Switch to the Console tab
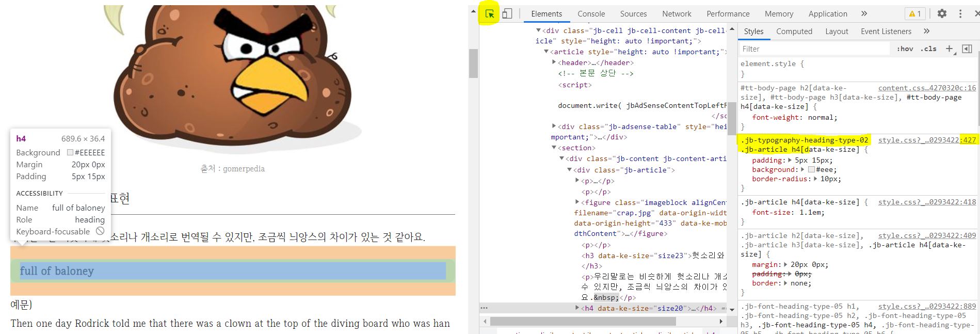This screenshot has width=980, height=334. [591, 14]
